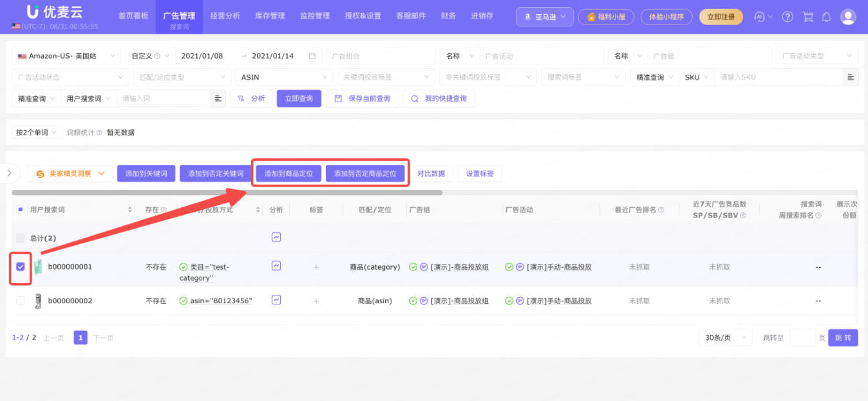Viewport: 868px width, 401px height.
Task: Click the 添加到否定商品定位 button
Action: pos(365,174)
